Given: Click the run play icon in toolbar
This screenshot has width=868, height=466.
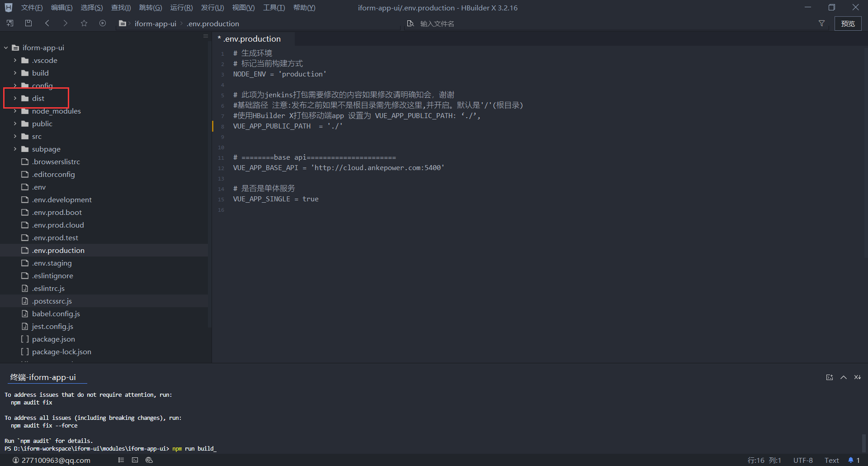Looking at the screenshot, I should pyautogui.click(x=103, y=23).
